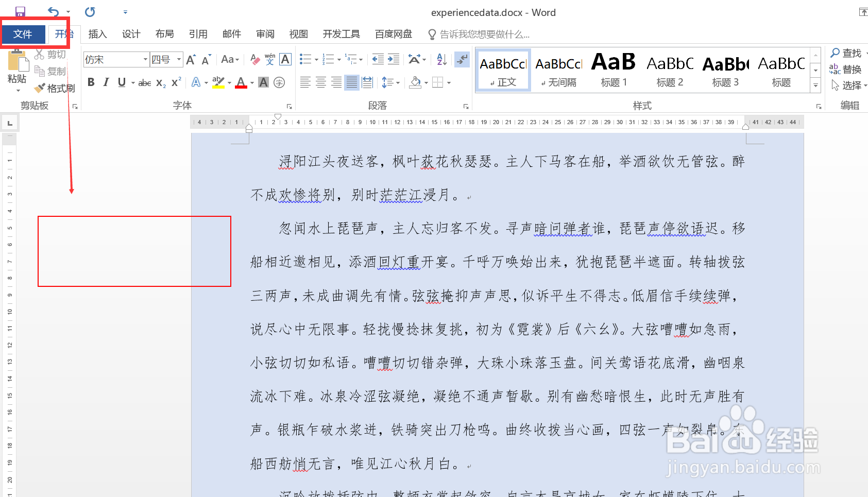Click the Redo/Repeat icon
The width and height of the screenshot is (868, 497).
pos(90,12)
